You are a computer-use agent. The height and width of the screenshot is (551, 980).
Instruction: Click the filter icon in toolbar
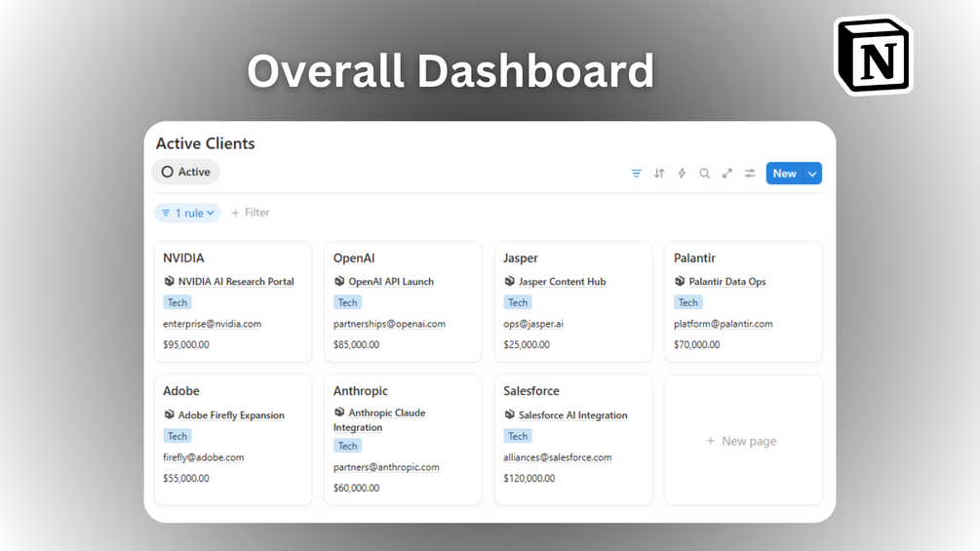tap(636, 174)
